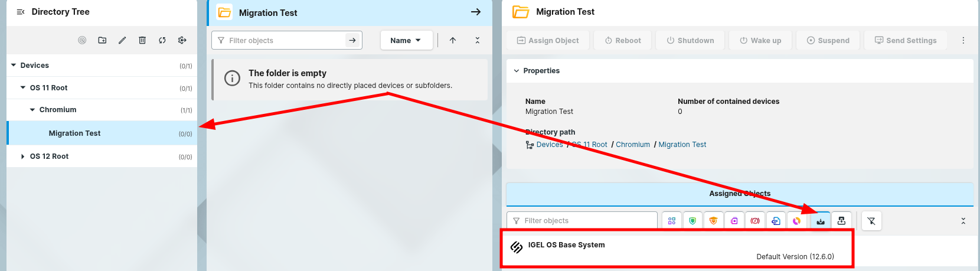Click the blue file link filter icon
Image resolution: width=980 pixels, height=271 pixels.
tap(776, 221)
